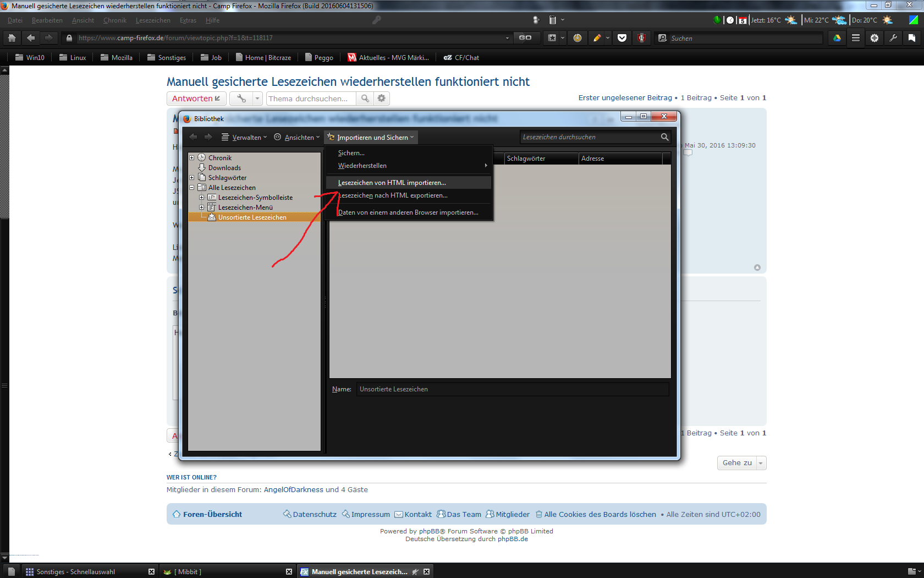This screenshot has width=924, height=578.
Task: Switch to the Sonstiges - Schnellauswahl tab
Action: tap(90, 571)
